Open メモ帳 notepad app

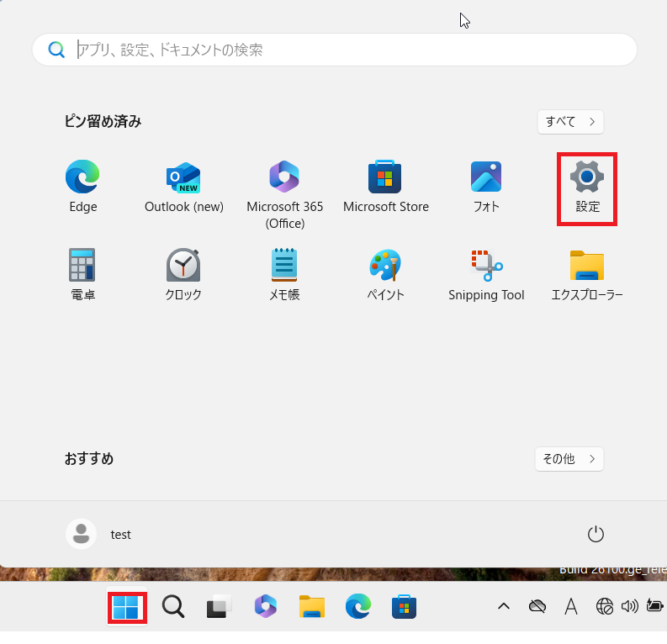pos(284,275)
